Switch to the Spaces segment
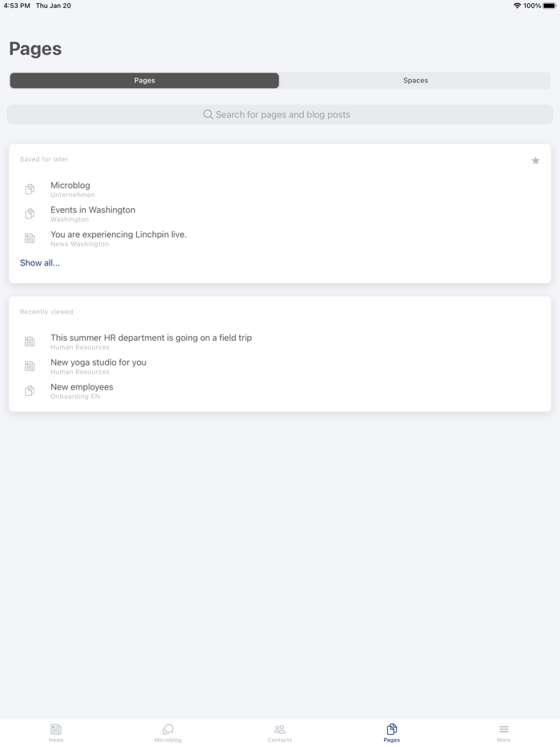 415,81
